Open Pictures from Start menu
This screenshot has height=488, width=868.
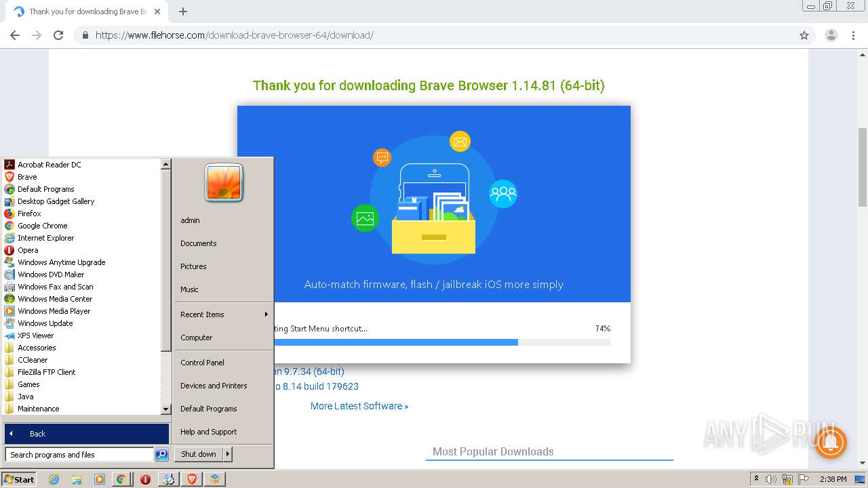click(193, 266)
